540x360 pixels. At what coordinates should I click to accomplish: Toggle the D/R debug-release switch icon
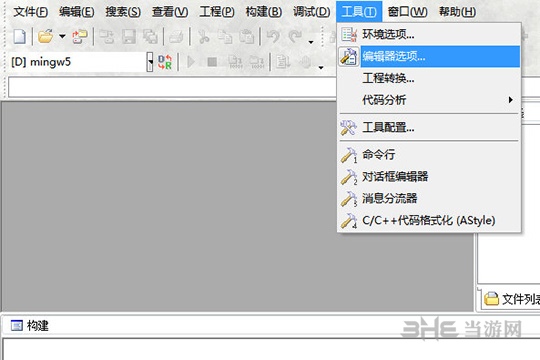(x=165, y=62)
